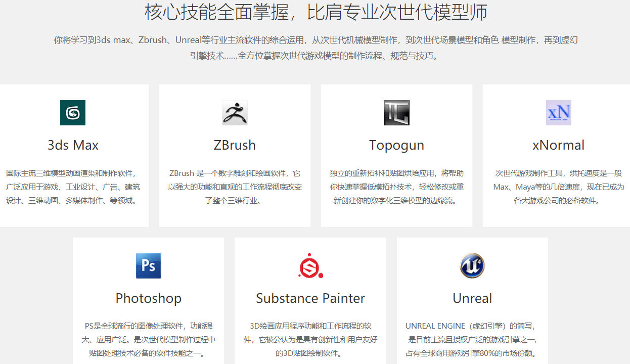The image size is (630, 364).
Task: Click the Unreal Engine description paragraph
Action: pos(472,339)
